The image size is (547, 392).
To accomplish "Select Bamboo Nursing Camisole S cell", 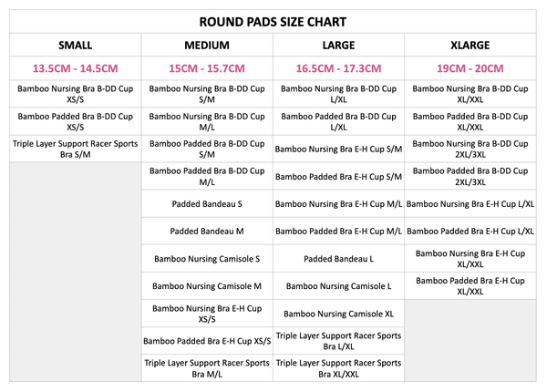I will pos(207,259).
